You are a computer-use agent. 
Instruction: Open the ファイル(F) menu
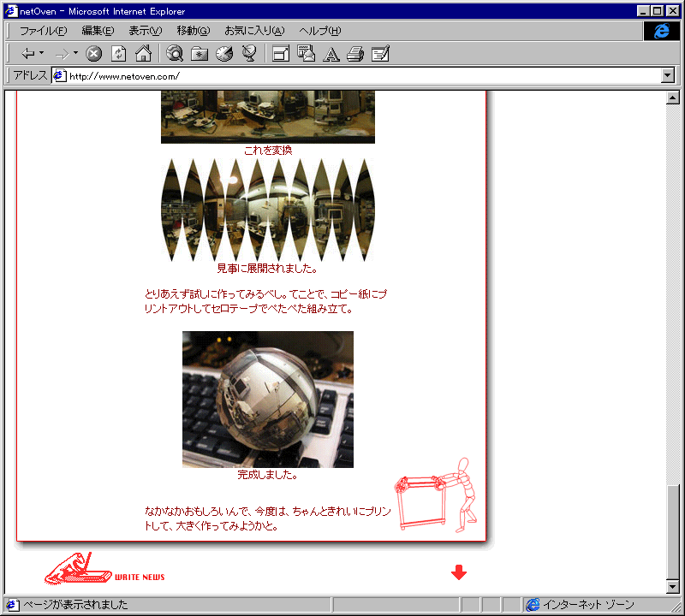click(x=44, y=31)
